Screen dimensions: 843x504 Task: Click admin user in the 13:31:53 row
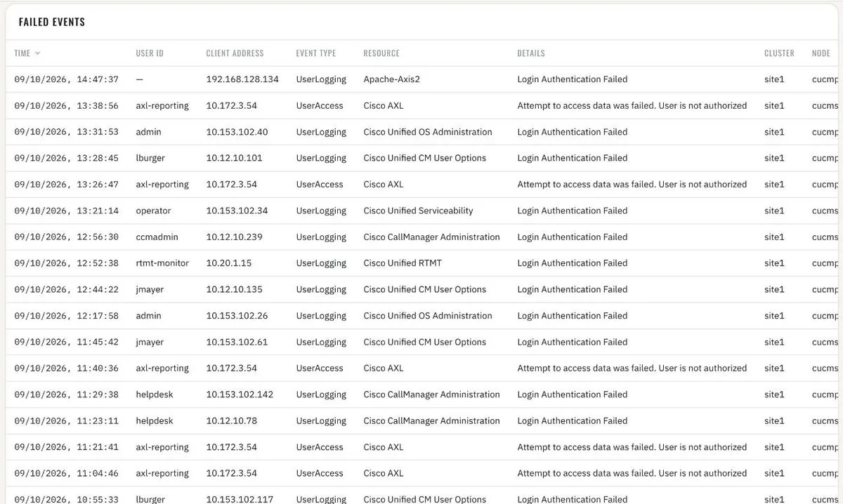pyautogui.click(x=148, y=132)
